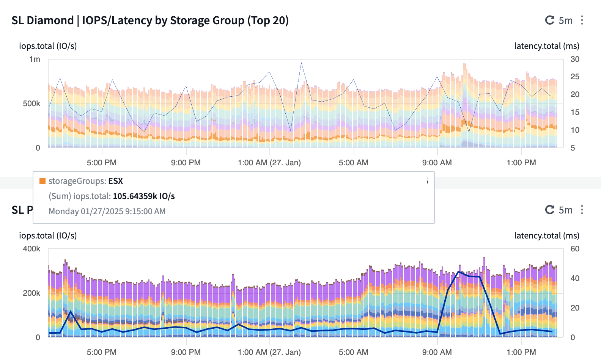
Task: Click the top chart's latency.total (ms) axis label
Action: pyautogui.click(x=547, y=46)
